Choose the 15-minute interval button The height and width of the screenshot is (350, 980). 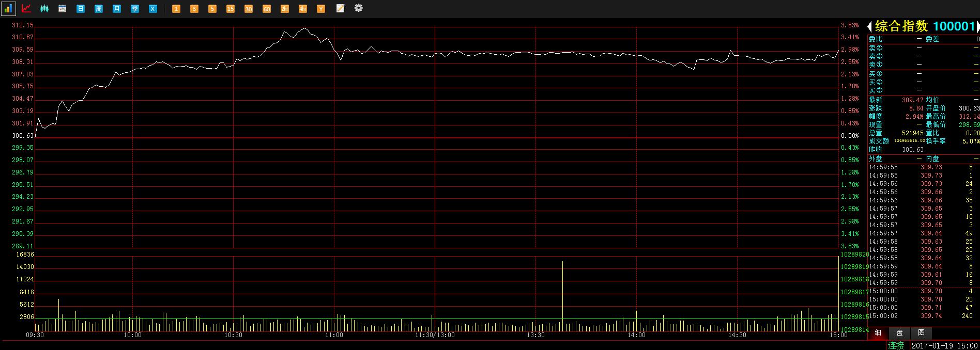tap(231, 9)
